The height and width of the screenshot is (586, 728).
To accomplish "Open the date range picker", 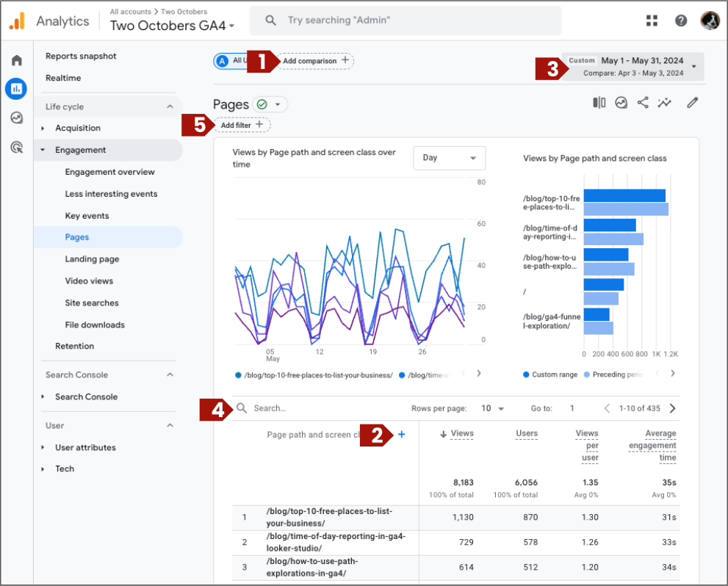I will [x=633, y=66].
